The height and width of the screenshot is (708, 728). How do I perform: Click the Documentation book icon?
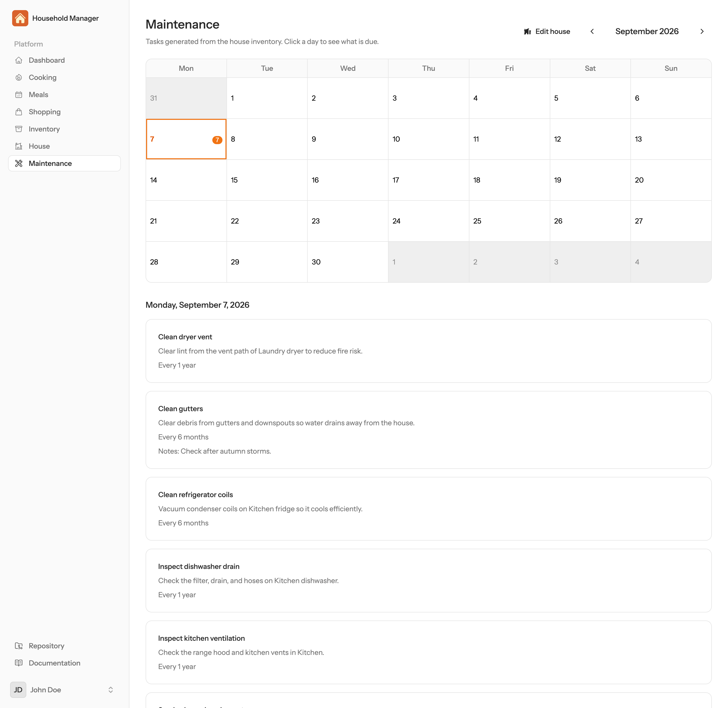click(x=19, y=663)
